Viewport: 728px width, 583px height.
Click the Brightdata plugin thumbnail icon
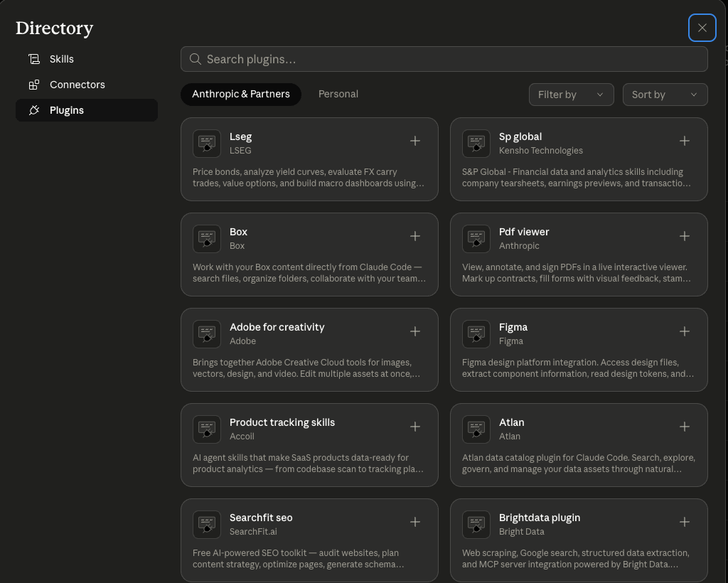(476, 525)
